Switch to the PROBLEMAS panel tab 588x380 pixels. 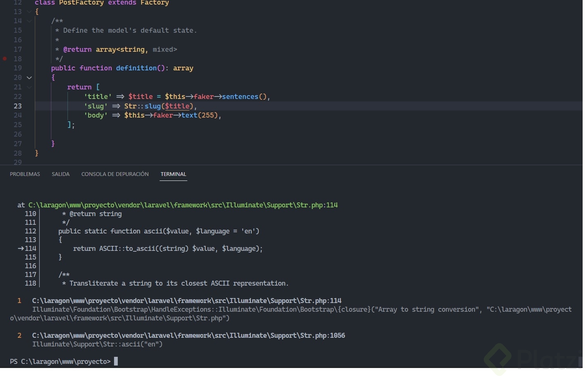25,174
